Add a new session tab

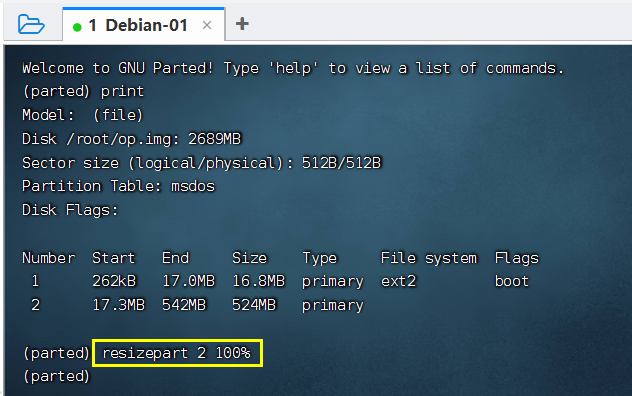click(242, 24)
